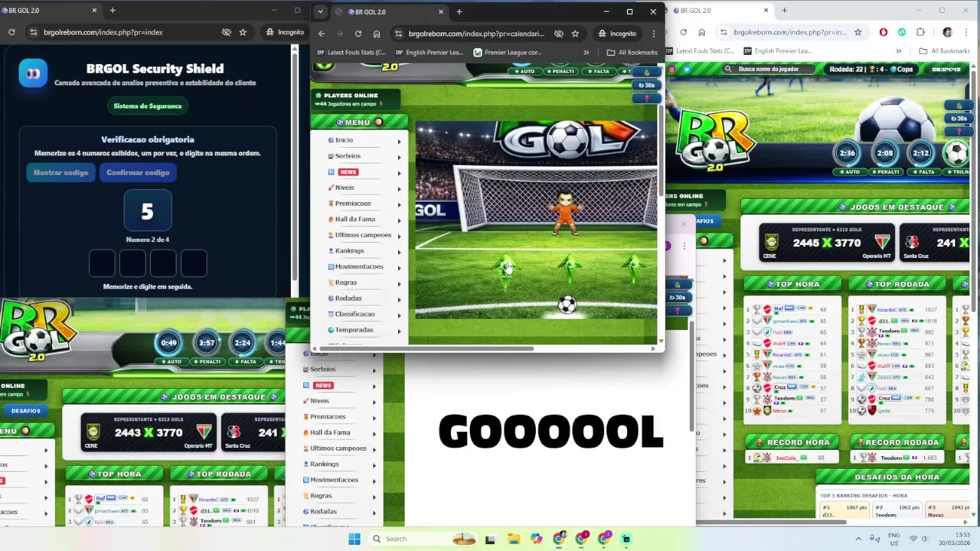This screenshot has height=551, width=980.
Task: Open NEWS item in middle window menu
Action: tap(348, 171)
